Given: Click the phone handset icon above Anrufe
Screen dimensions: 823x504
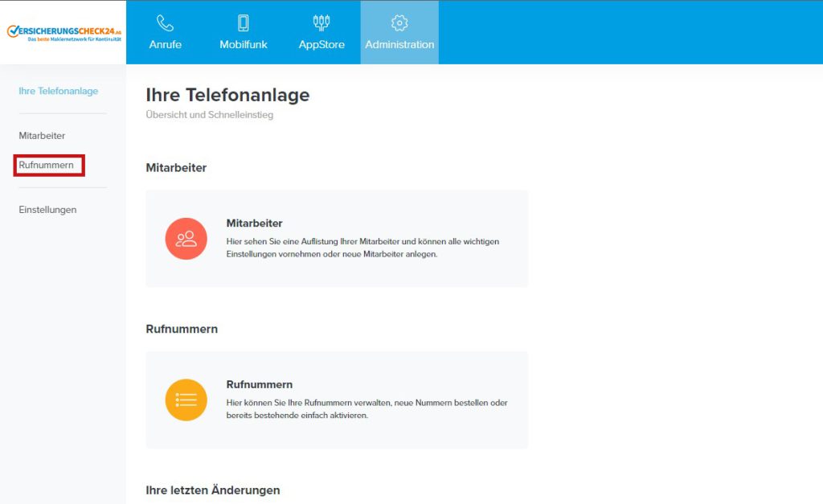Looking at the screenshot, I should pyautogui.click(x=165, y=23).
